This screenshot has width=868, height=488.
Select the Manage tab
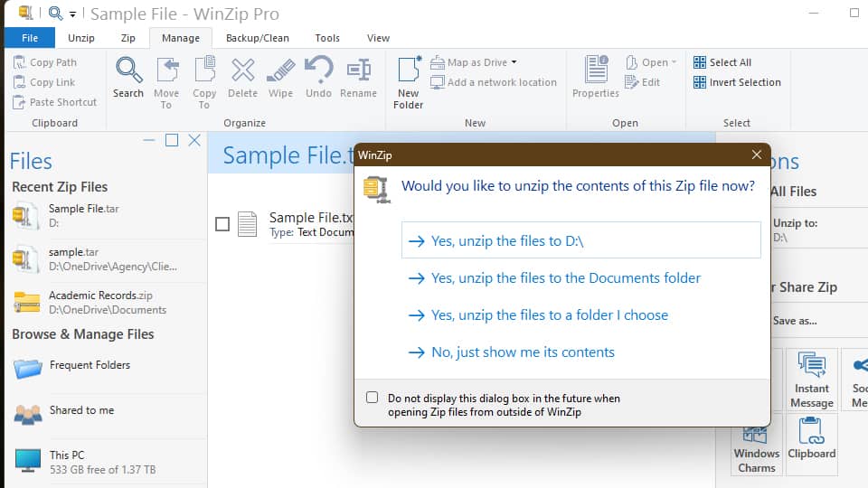[x=181, y=38]
